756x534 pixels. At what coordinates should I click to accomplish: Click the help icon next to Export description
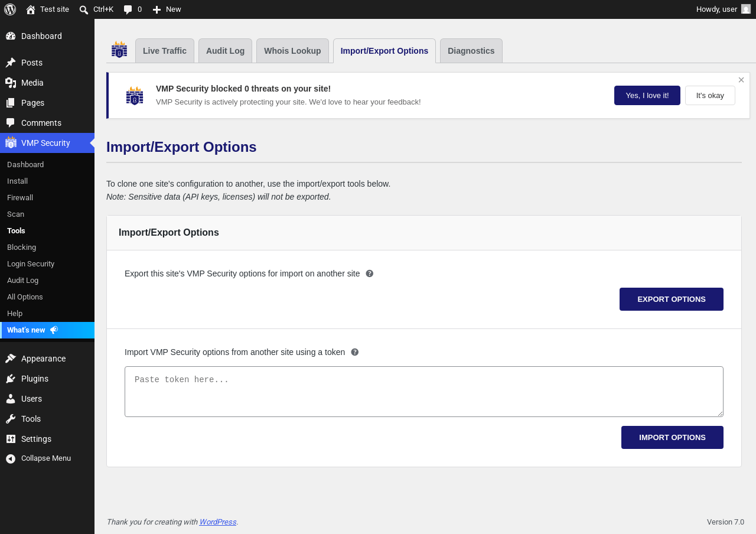(370, 273)
